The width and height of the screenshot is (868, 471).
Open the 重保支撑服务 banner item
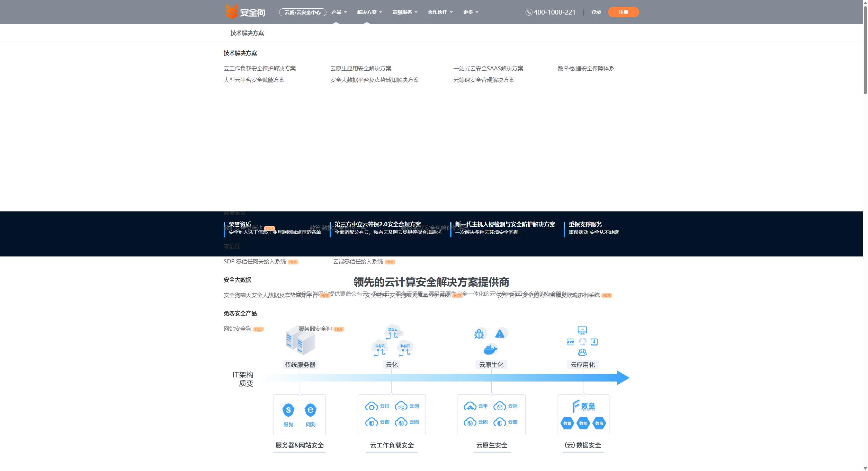point(592,228)
